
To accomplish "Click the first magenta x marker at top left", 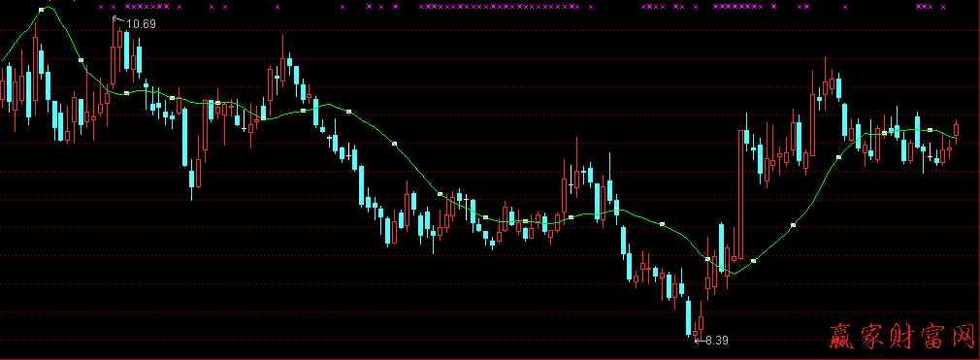I will coord(101,7).
